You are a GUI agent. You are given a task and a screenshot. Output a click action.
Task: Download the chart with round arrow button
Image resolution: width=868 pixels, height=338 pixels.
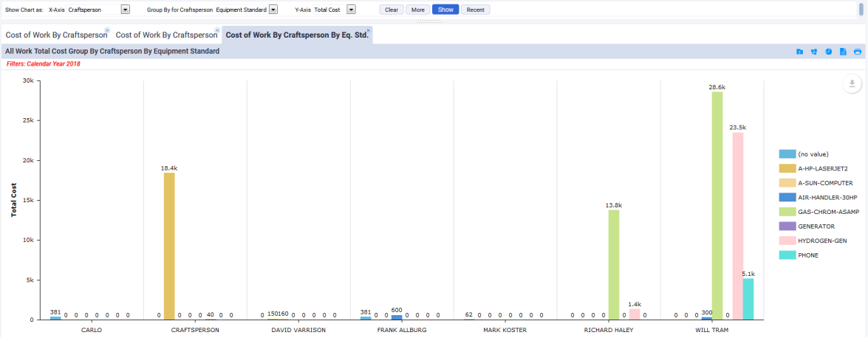(x=852, y=84)
